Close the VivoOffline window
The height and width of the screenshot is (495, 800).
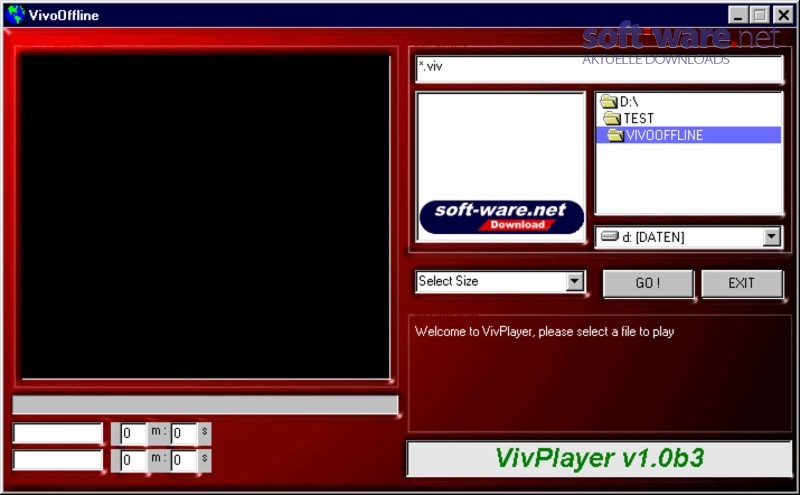pos(783,15)
